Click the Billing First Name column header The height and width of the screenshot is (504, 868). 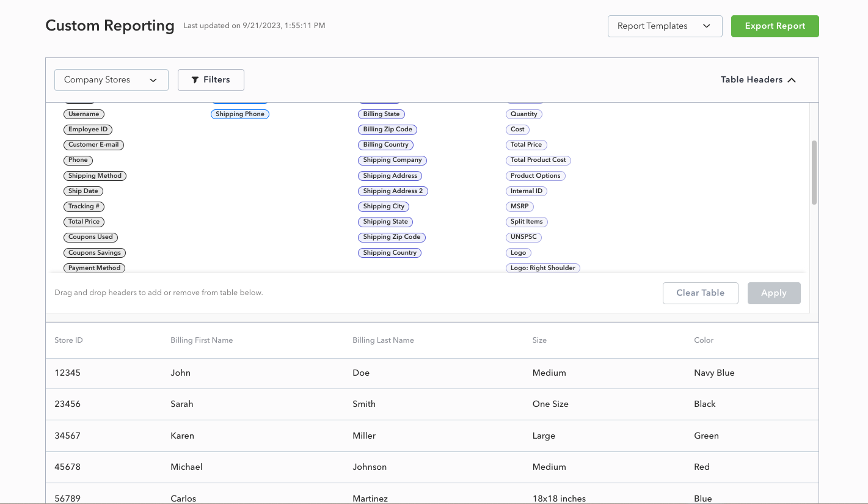202,340
